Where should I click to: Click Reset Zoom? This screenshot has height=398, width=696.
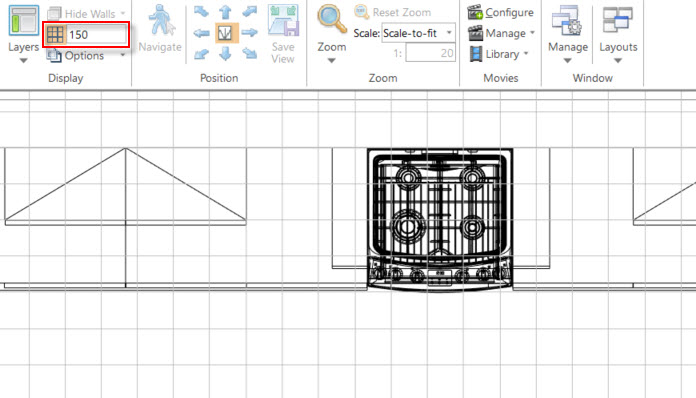(x=393, y=12)
